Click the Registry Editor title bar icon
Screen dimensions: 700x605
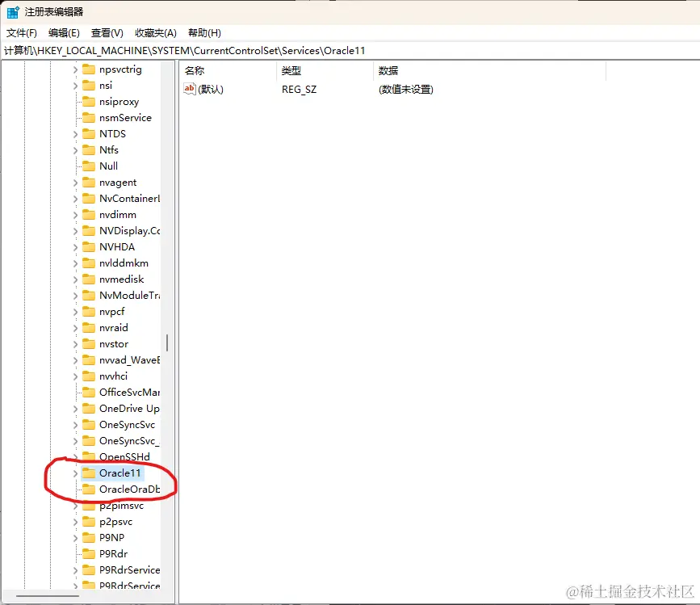pyautogui.click(x=13, y=12)
